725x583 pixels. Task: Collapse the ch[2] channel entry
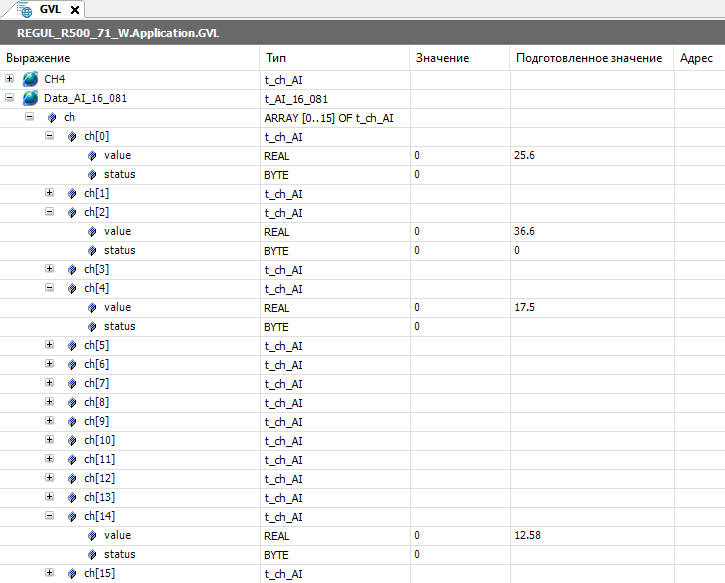[x=50, y=212]
